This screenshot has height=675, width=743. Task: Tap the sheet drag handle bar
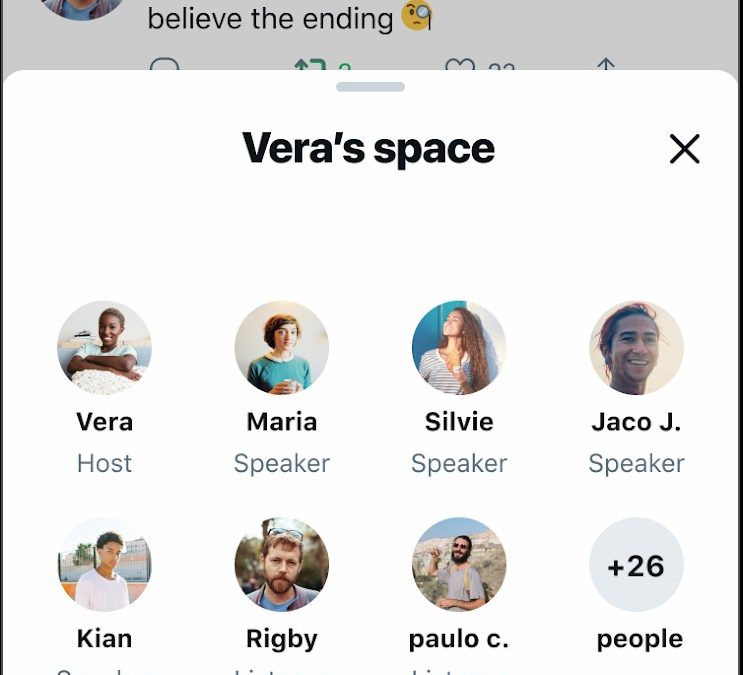tap(370, 87)
